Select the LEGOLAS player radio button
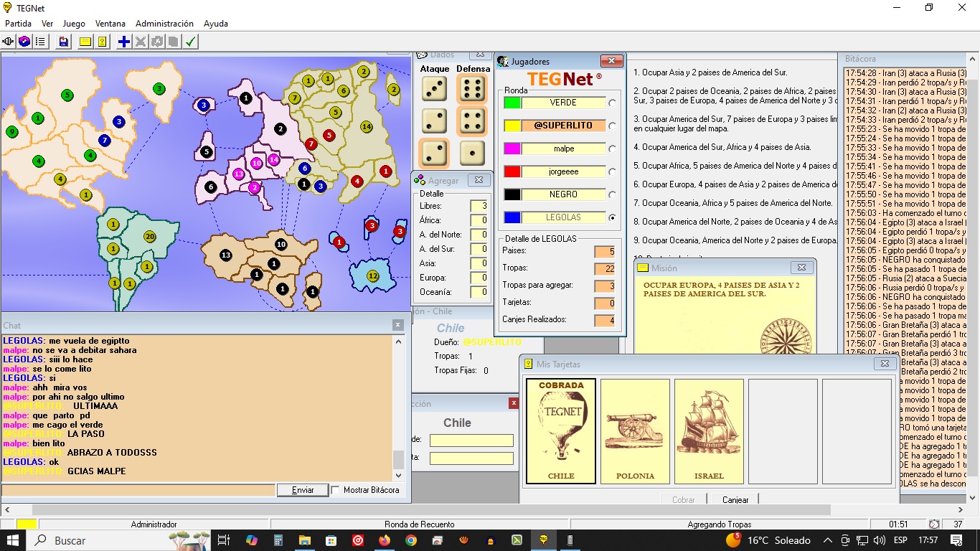980x551 pixels. 612,217
